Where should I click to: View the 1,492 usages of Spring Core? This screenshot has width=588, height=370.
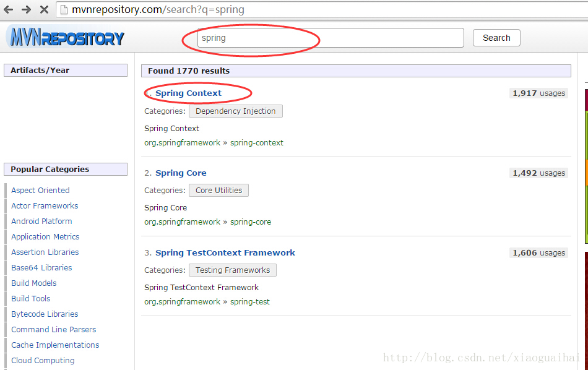(538, 173)
